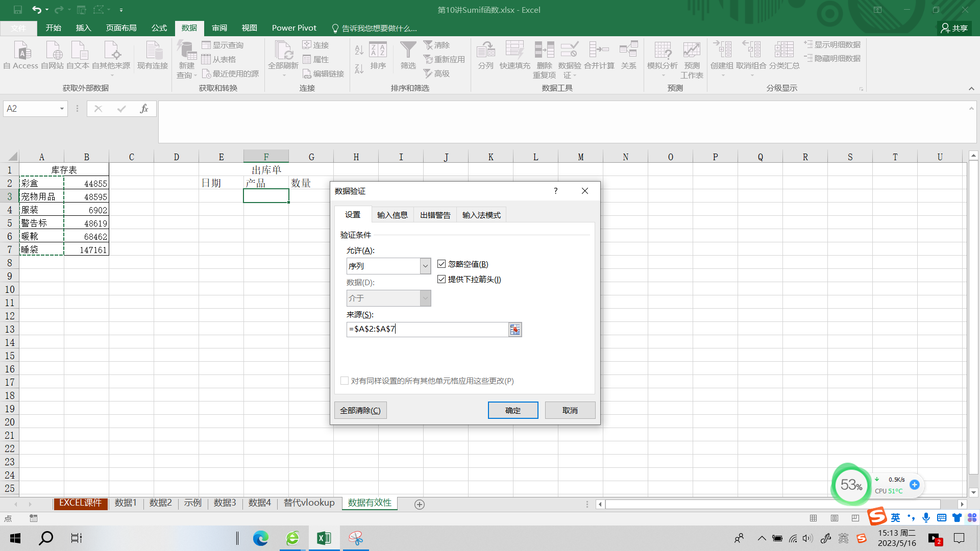
Task: Click the Consolidate (合并计算) icon
Action: (599, 55)
